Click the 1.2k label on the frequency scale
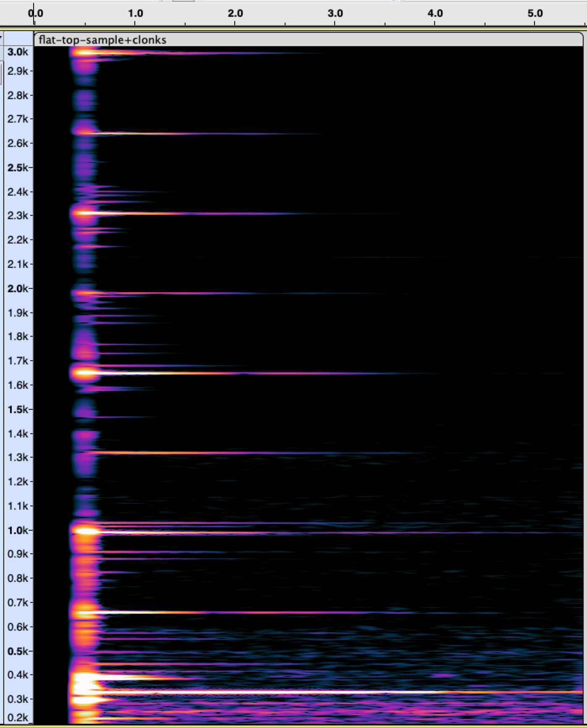This screenshot has width=587, height=728. [18, 482]
